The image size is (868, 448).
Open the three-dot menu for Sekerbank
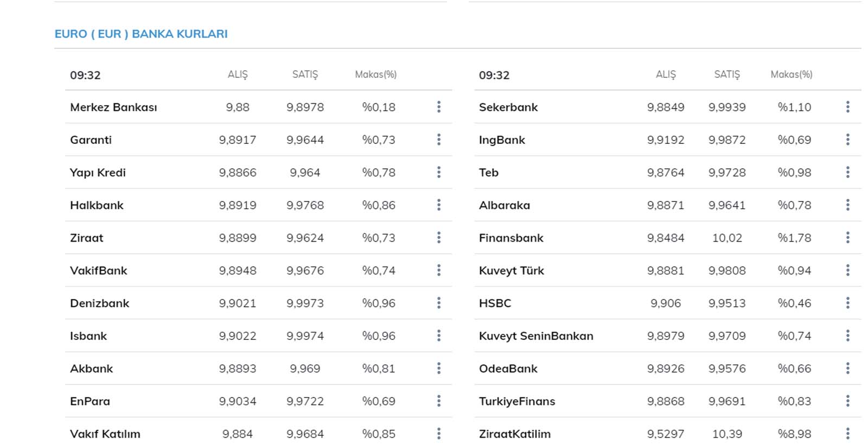847,107
